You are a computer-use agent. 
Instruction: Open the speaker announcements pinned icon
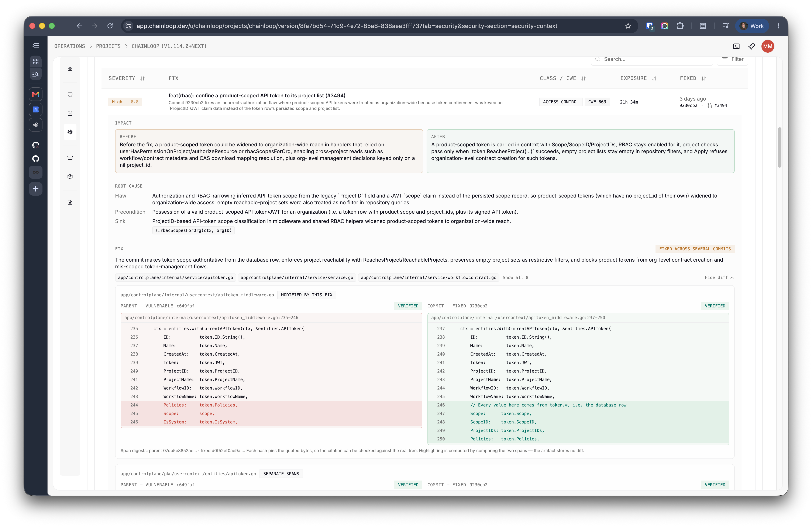tap(35, 125)
